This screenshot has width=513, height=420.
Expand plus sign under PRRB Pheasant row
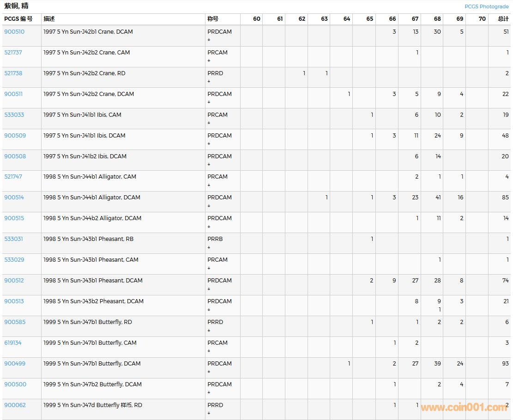coord(209,247)
